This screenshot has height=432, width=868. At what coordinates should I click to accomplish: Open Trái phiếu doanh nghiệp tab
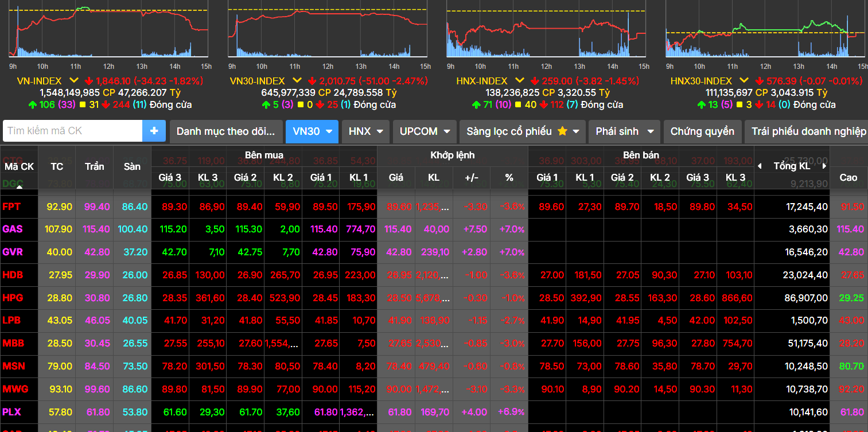click(x=808, y=131)
